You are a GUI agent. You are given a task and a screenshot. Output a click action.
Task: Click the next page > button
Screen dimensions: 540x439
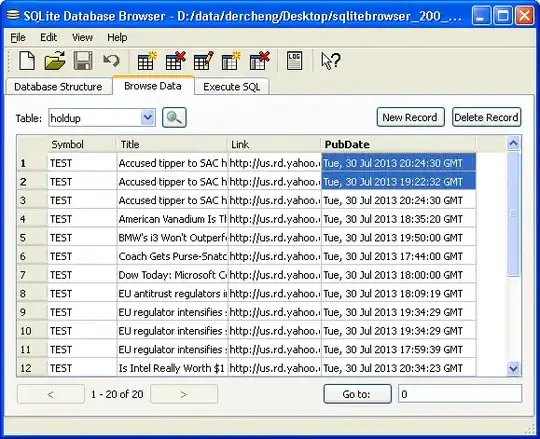click(x=184, y=394)
